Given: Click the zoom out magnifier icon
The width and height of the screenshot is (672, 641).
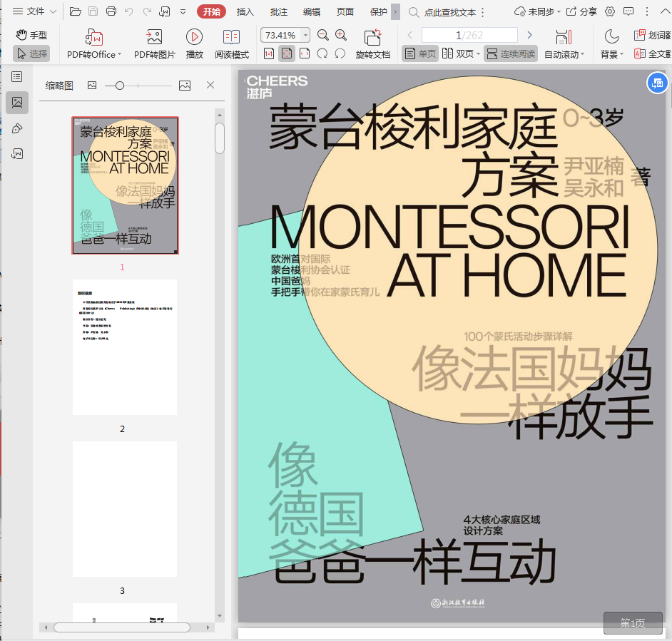Looking at the screenshot, I should point(322,35).
